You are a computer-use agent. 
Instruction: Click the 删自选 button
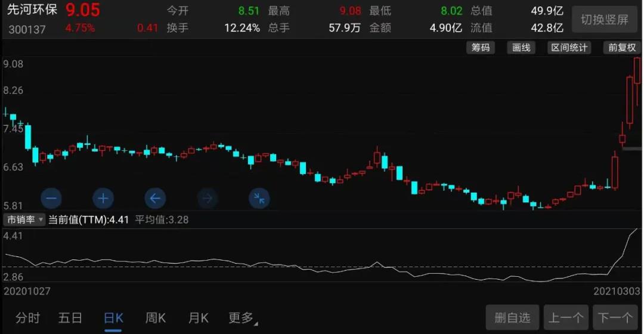point(512,318)
